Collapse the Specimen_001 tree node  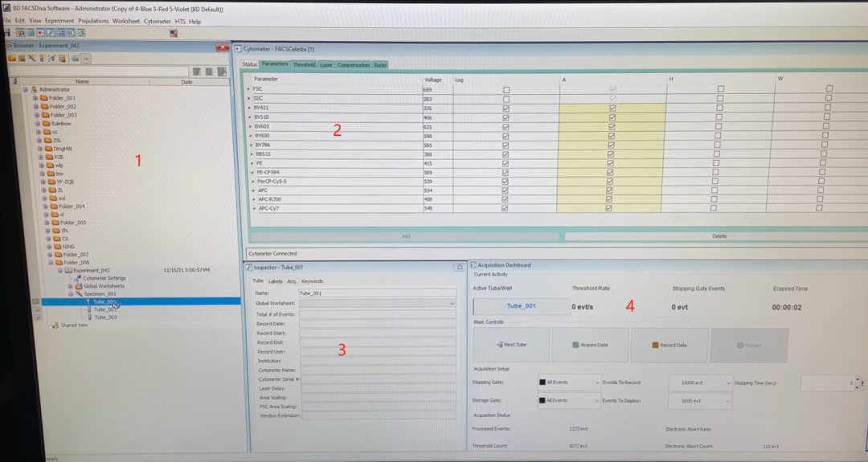(x=71, y=294)
